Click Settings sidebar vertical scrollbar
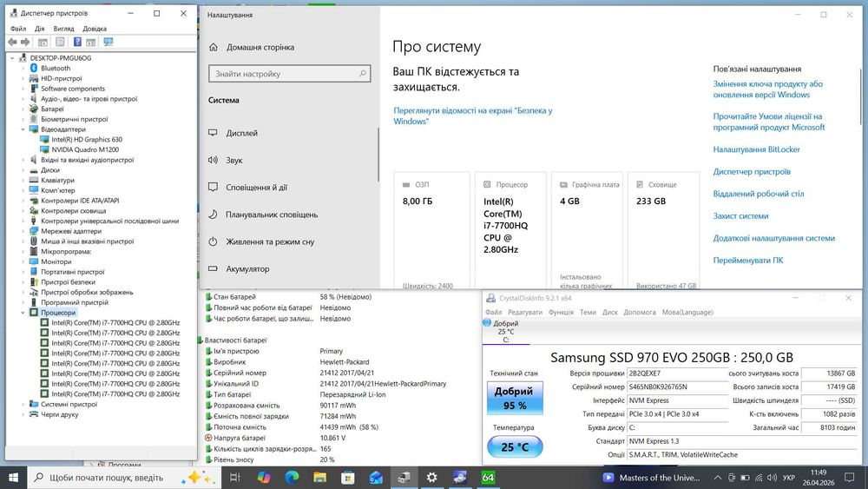868x489 pixels. (378, 155)
